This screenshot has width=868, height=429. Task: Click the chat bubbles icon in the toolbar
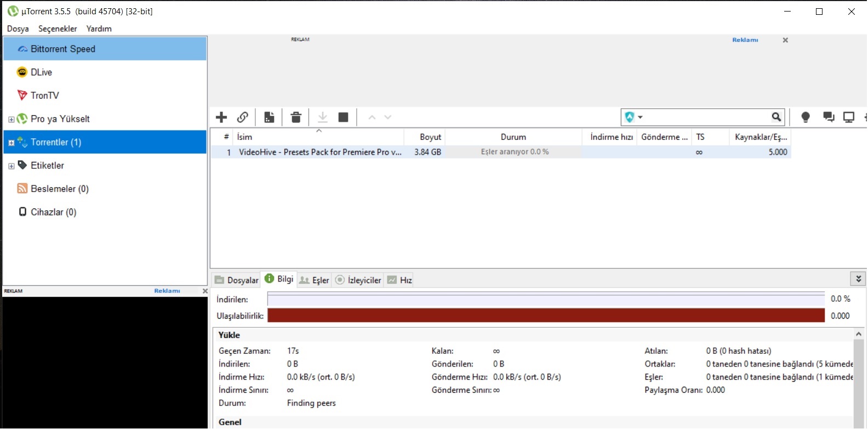(x=829, y=117)
